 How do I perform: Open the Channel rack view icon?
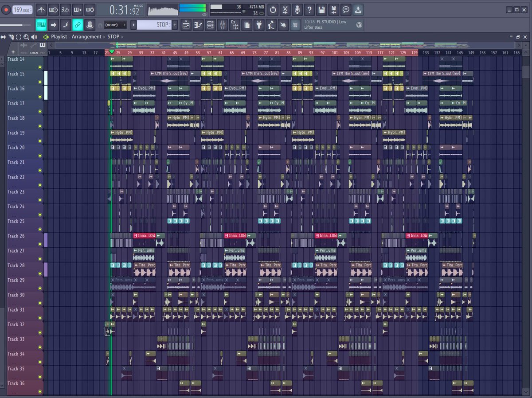pos(211,25)
